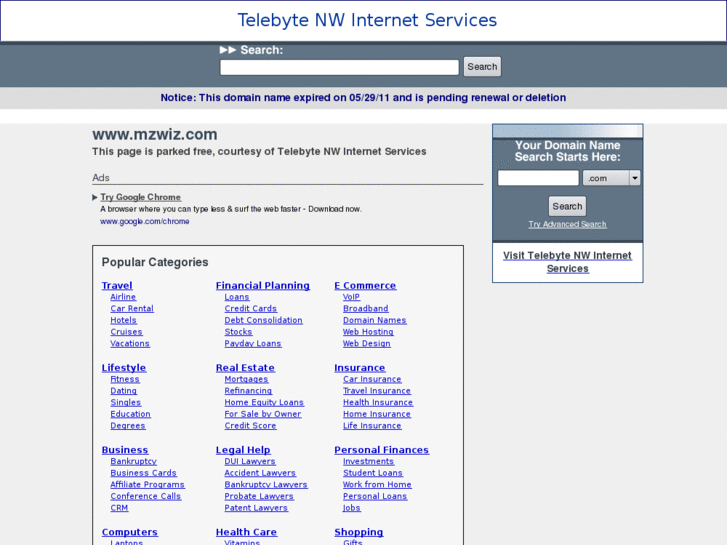Screen dimensions: 727x545
Task: Open the Credit Score link
Action: [250, 426]
